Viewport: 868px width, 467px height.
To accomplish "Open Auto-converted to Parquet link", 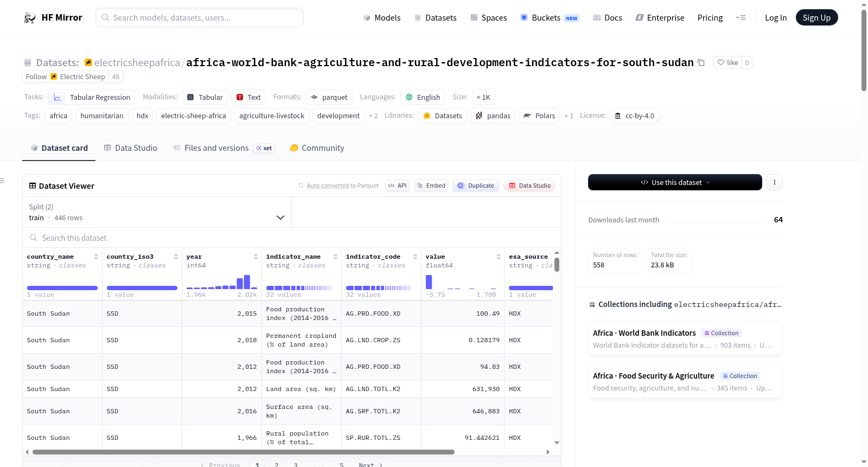I will [342, 185].
